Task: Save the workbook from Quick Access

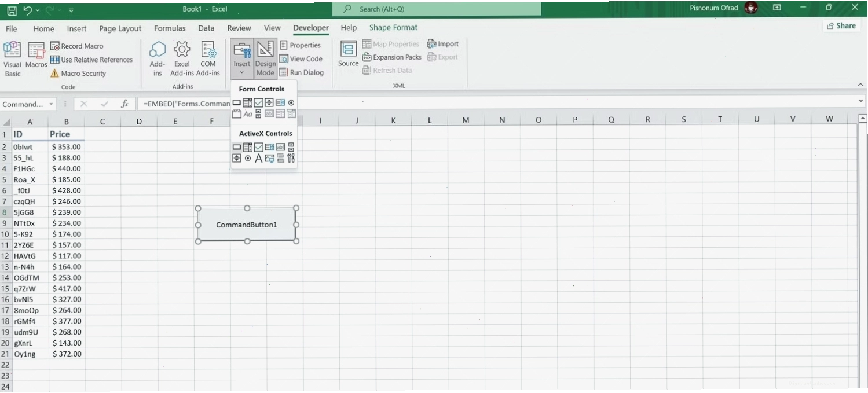Action: pyautogui.click(x=11, y=10)
